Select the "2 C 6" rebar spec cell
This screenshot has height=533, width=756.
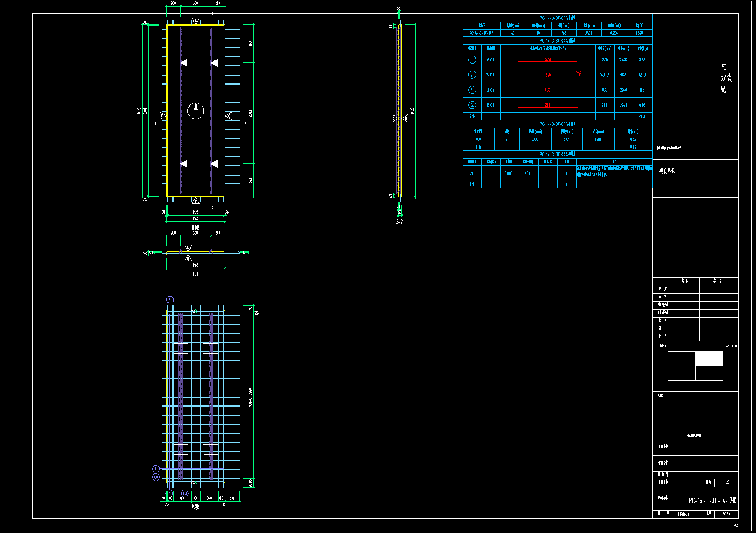491,90
